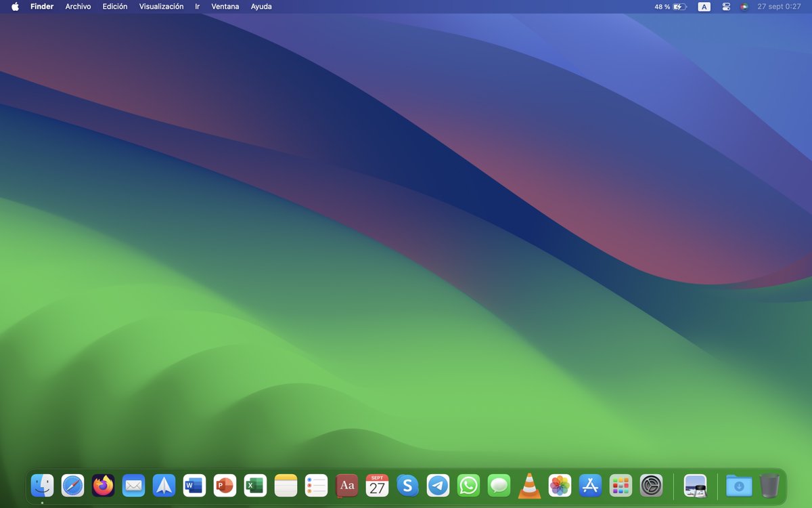812x508 pixels.
Task: Open the Photos app
Action: click(x=560, y=485)
